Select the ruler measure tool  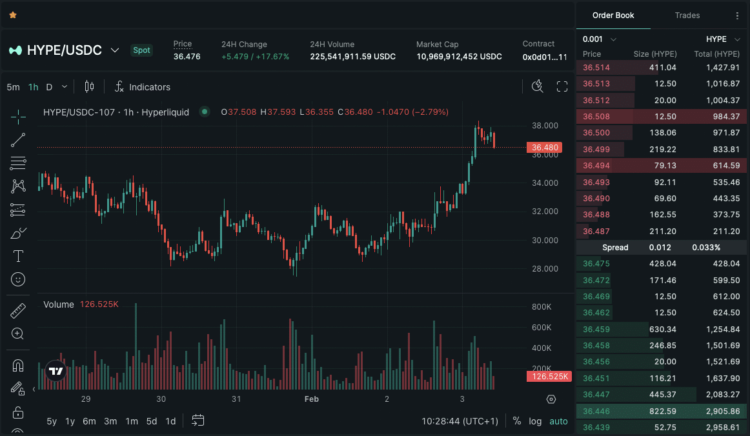[18, 311]
